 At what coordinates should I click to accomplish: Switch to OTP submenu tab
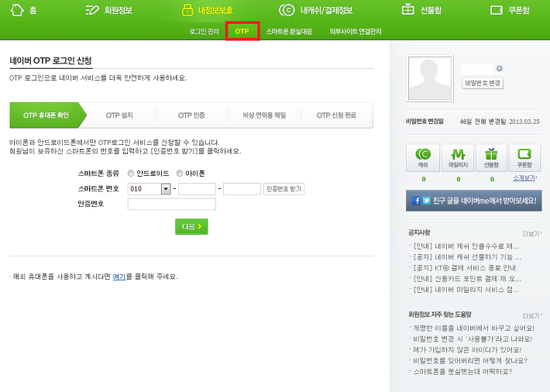tap(242, 31)
